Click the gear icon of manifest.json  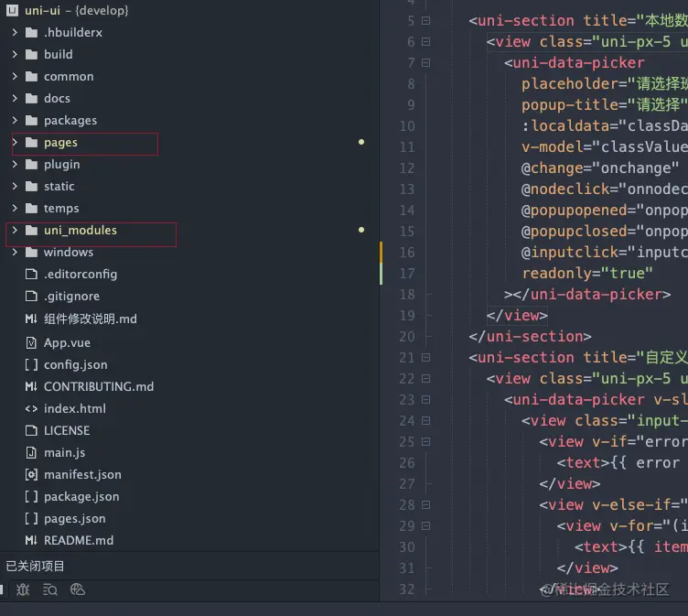point(31,475)
